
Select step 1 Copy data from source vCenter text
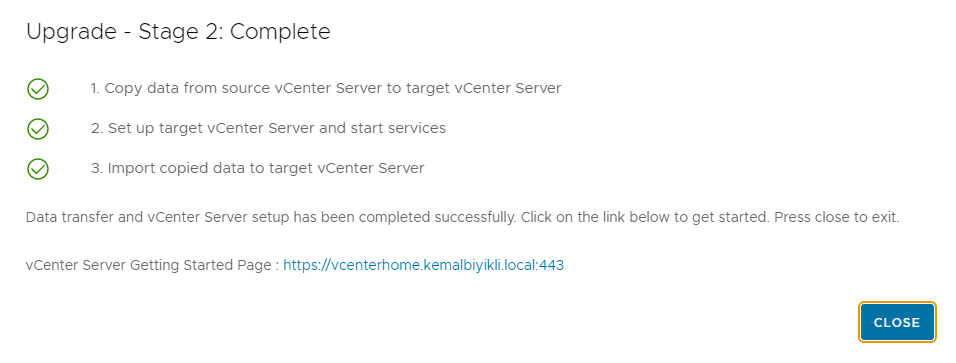326,88
